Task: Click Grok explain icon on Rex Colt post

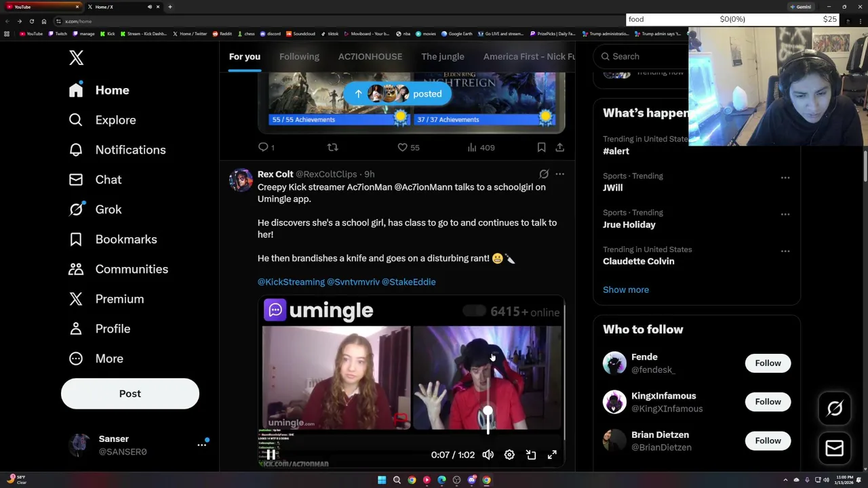Action: (544, 174)
